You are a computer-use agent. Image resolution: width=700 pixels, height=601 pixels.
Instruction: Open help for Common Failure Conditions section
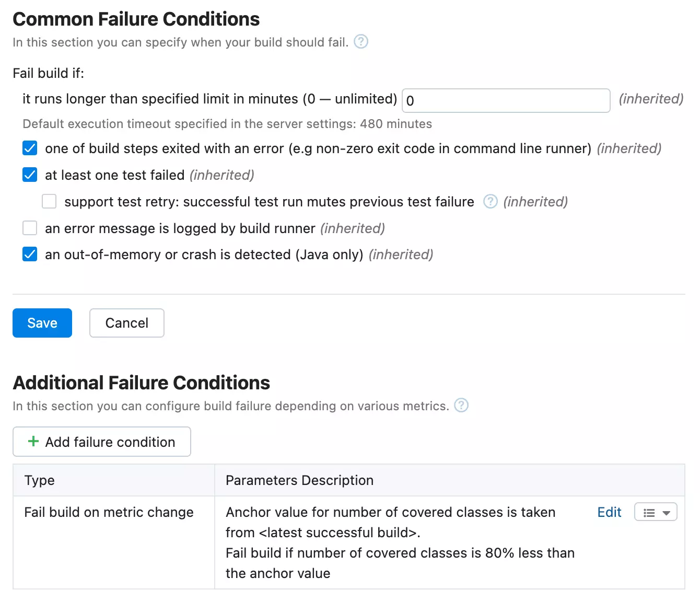click(x=360, y=41)
